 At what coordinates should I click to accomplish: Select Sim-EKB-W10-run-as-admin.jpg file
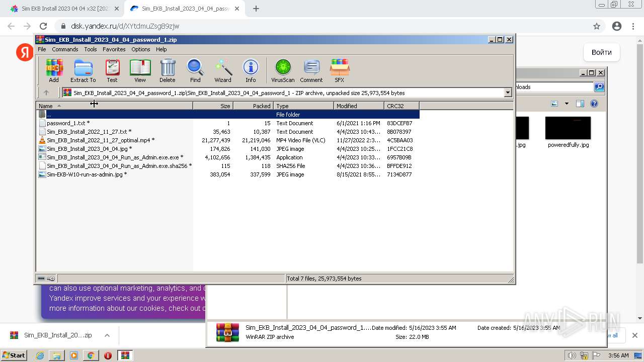pos(228,174)
